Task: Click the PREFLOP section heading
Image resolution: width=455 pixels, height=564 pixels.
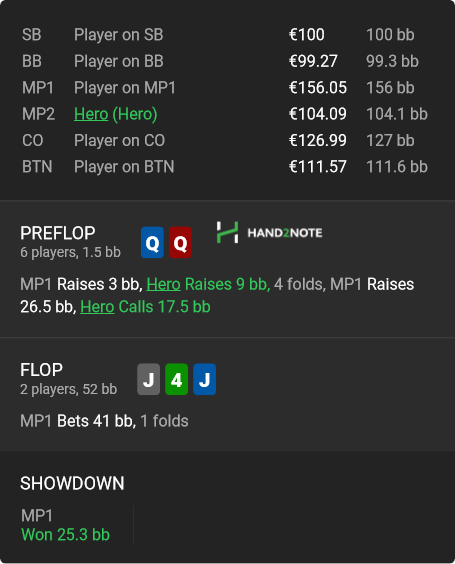Action: [58, 233]
